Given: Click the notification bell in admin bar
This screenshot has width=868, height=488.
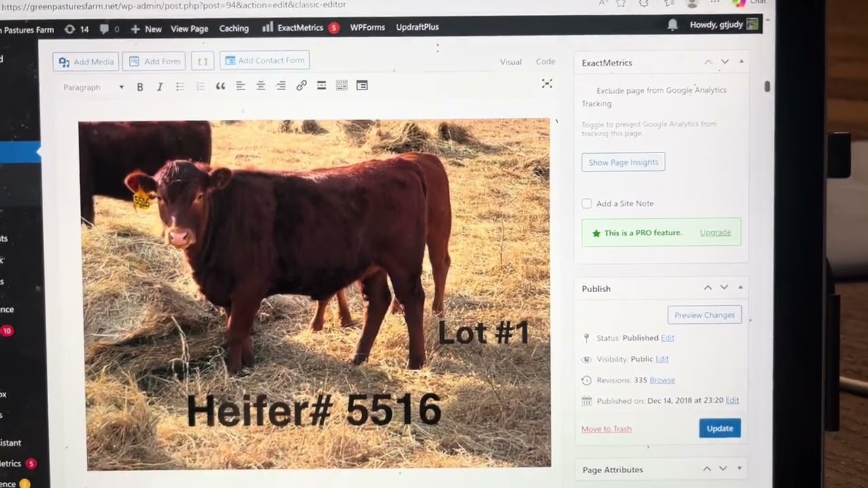Looking at the screenshot, I should [x=673, y=25].
